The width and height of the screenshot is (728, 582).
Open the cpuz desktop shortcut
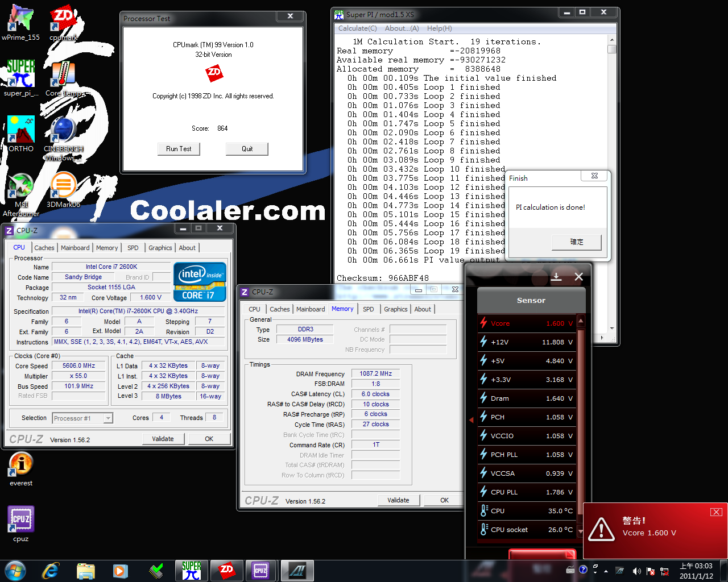coord(21,523)
